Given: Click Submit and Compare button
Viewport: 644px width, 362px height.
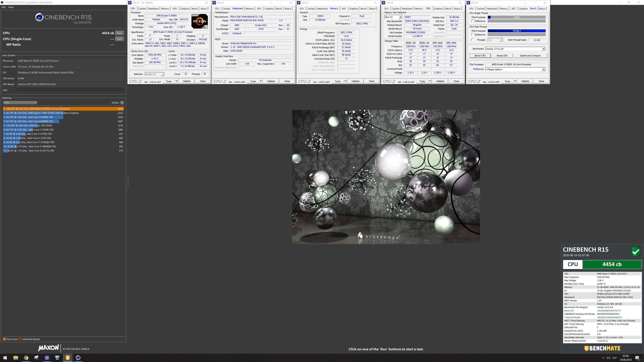Looking at the screenshot, I should [530, 56].
